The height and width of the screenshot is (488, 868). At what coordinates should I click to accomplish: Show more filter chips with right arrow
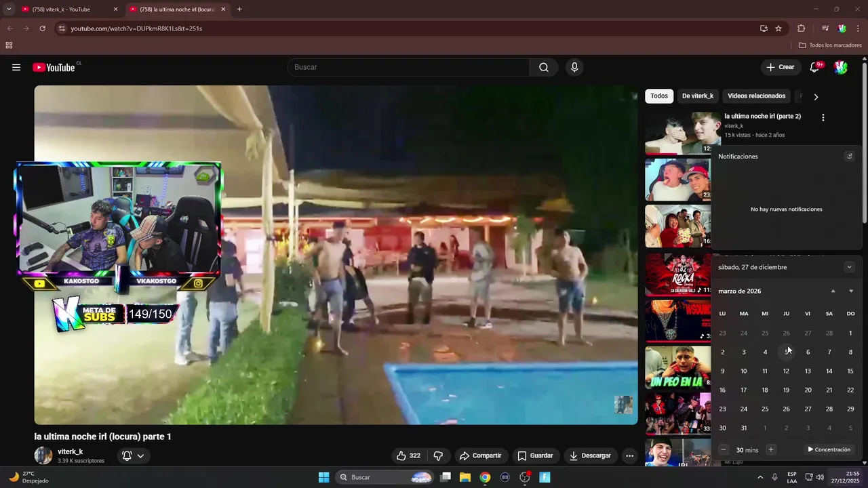click(816, 97)
